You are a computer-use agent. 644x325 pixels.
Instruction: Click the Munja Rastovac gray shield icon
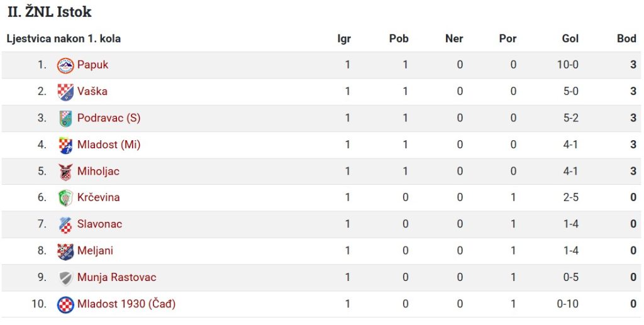coord(65,278)
